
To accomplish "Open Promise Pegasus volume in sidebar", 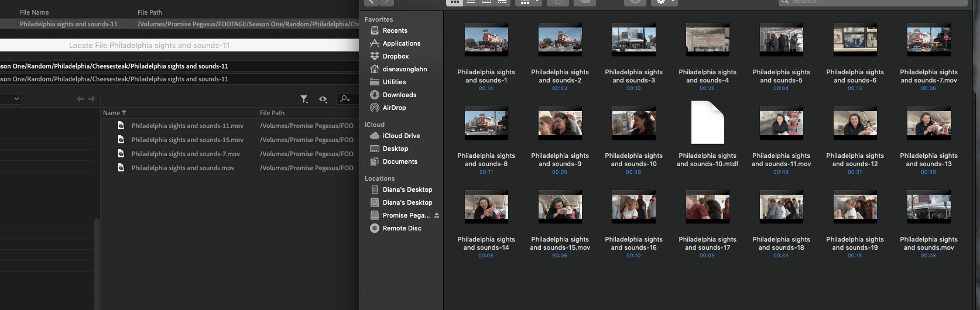I will [406, 215].
